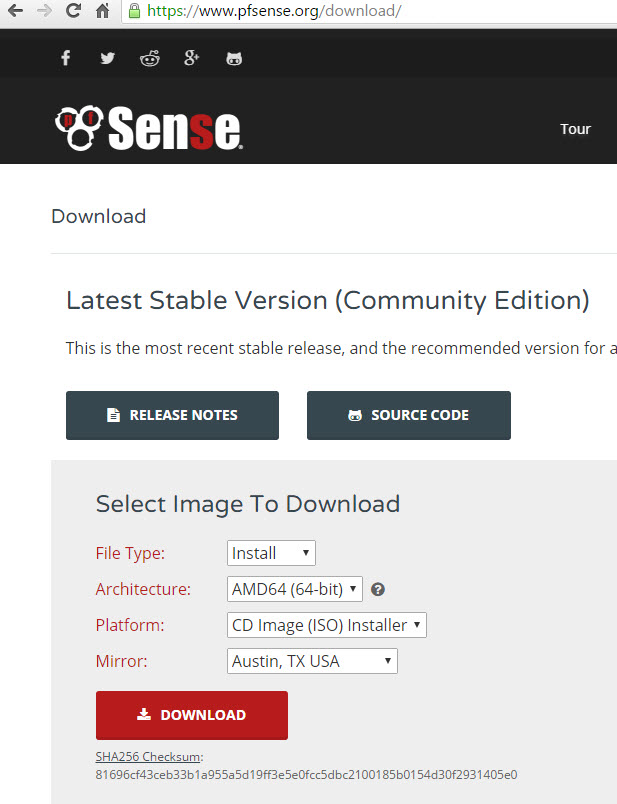Open the Platform CD Image dropdown
Image resolution: width=617 pixels, height=804 pixels.
(327, 625)
